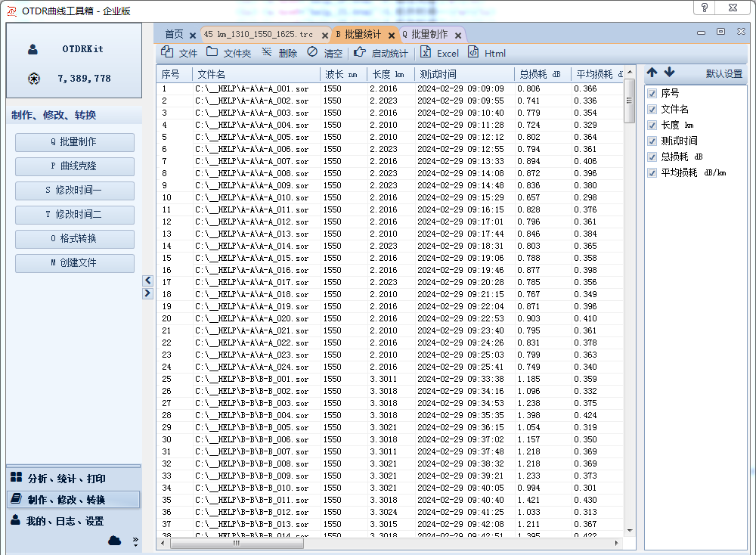Click the 文件 (File) toolbar icon
The height and width of the screenshot is (555, 756).
click(x=167, y=53)
